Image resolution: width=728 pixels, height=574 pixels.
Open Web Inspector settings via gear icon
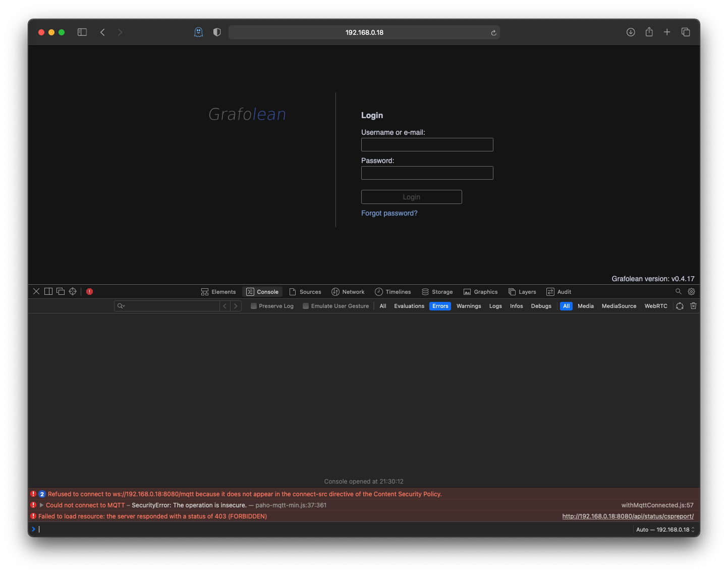[x=691, y=291]
